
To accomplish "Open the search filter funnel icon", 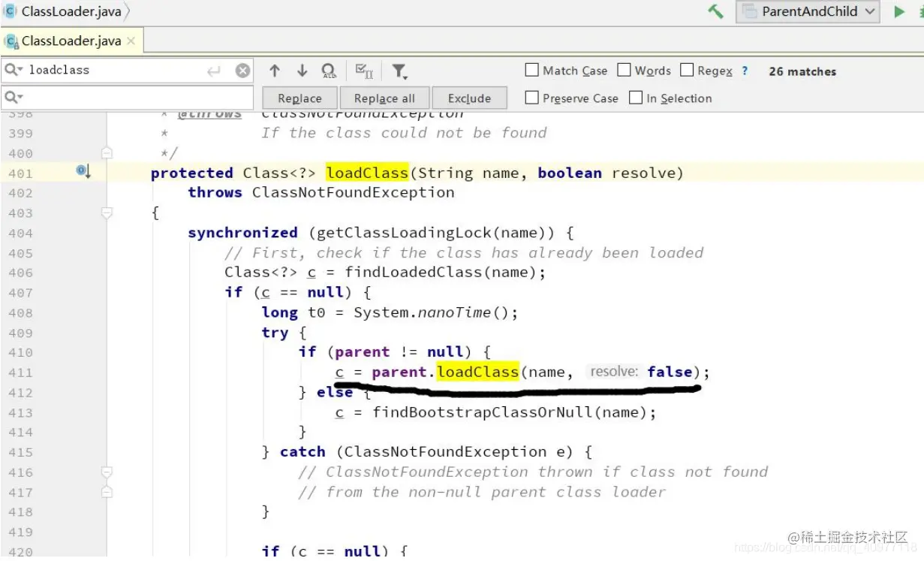I will (x=399, y=71).
